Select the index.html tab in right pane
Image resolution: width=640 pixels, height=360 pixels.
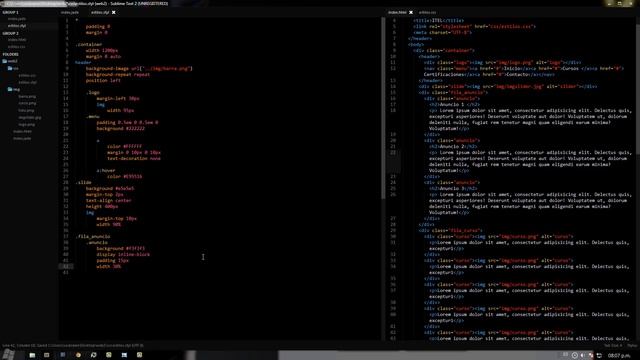click(397, 13)
